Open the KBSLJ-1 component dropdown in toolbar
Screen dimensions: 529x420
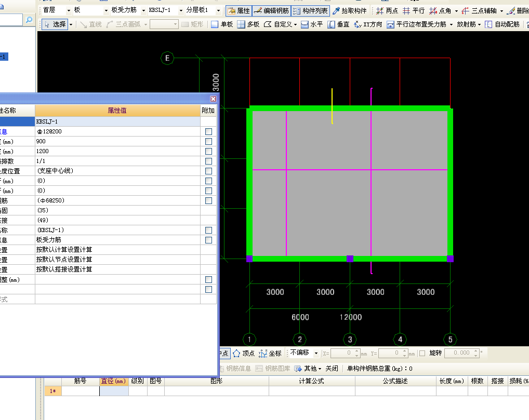tap(181, 10)
